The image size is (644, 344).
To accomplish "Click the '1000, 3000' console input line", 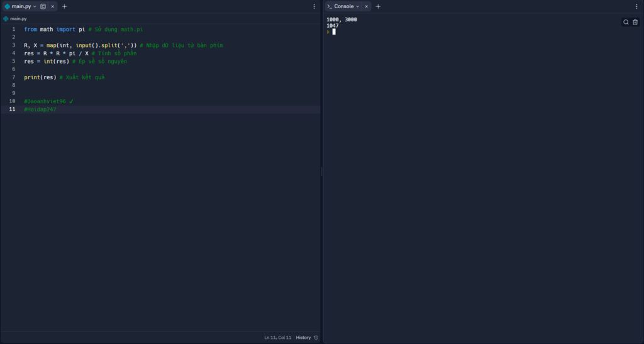I will (341, 19).
